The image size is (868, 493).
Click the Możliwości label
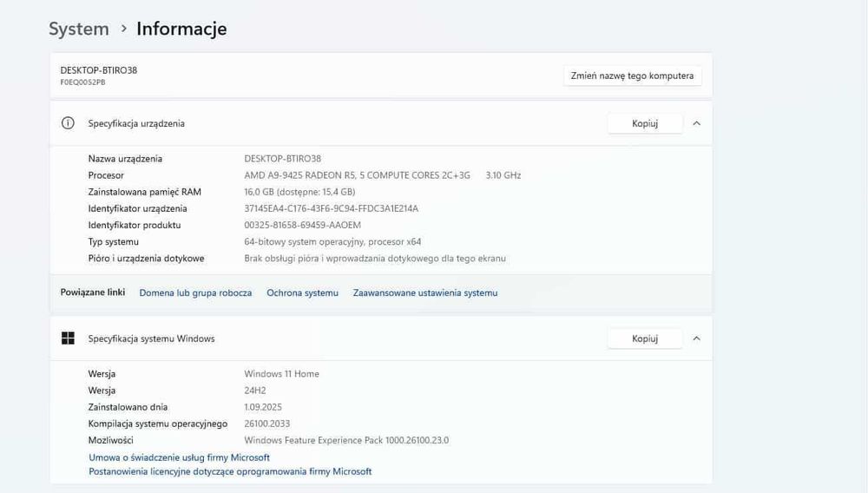(x=111, y=440)
